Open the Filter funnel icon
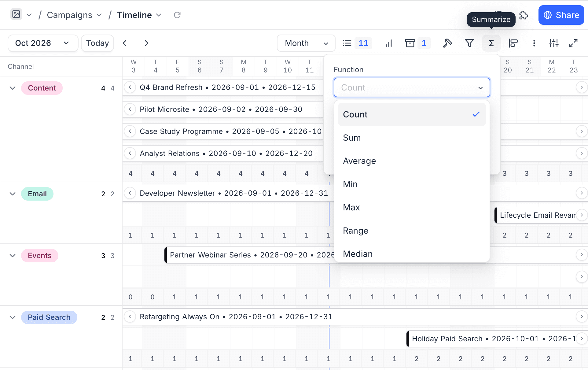 pyautogui.click(x=469, y=43)
